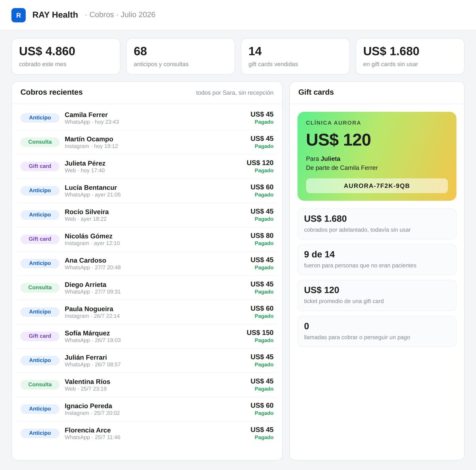
Task: Click 'Instagram · ayer 12:10' source line
Action: (92, 243)
